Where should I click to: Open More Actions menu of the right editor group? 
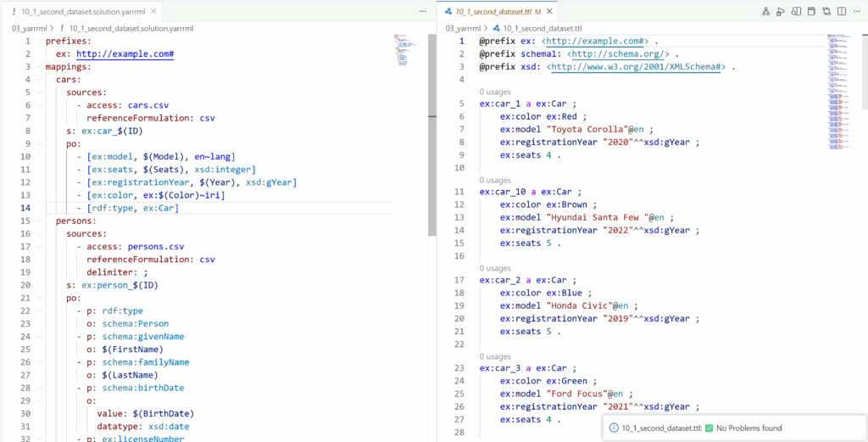pos(856,11)
